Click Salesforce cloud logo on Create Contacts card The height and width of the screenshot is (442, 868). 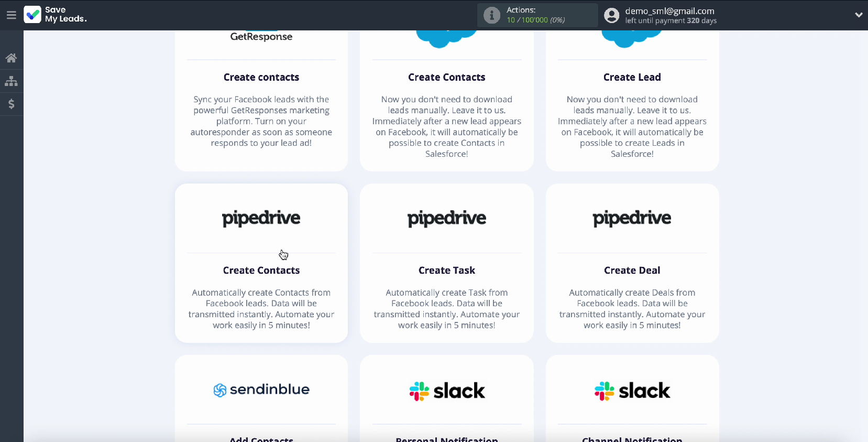447,38
